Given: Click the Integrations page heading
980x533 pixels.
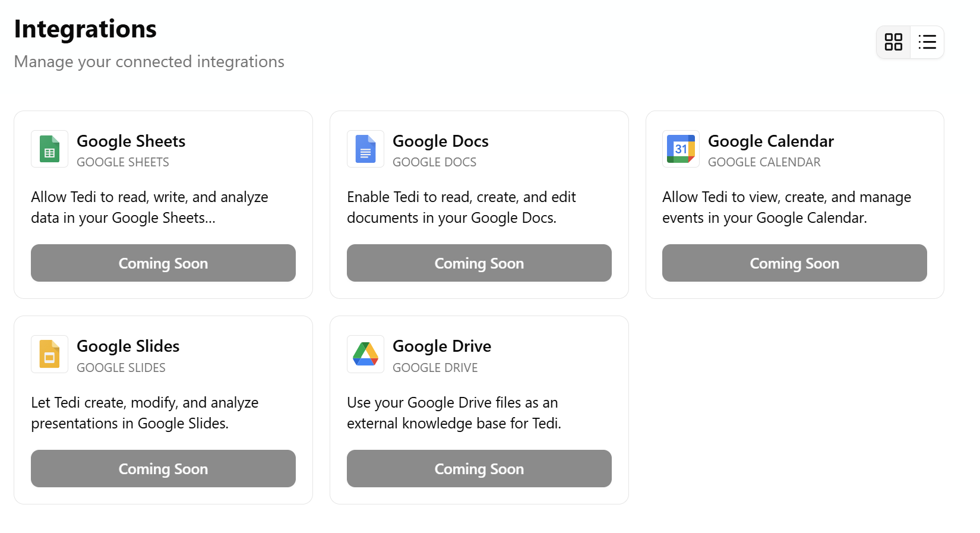Looking at the screenshot, I should pos(86,29).
